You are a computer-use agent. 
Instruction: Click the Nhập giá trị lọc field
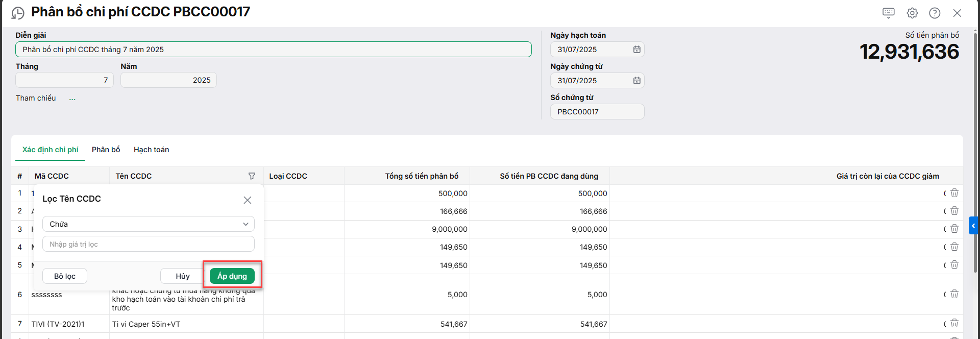(x=149, y=244)
